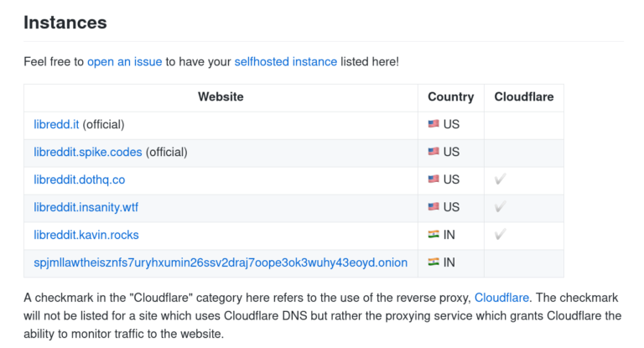Click the India flag in the libreddit.kavin.rocks row
The width and height of the screenshot is (644, 348).
coord(434,235)
